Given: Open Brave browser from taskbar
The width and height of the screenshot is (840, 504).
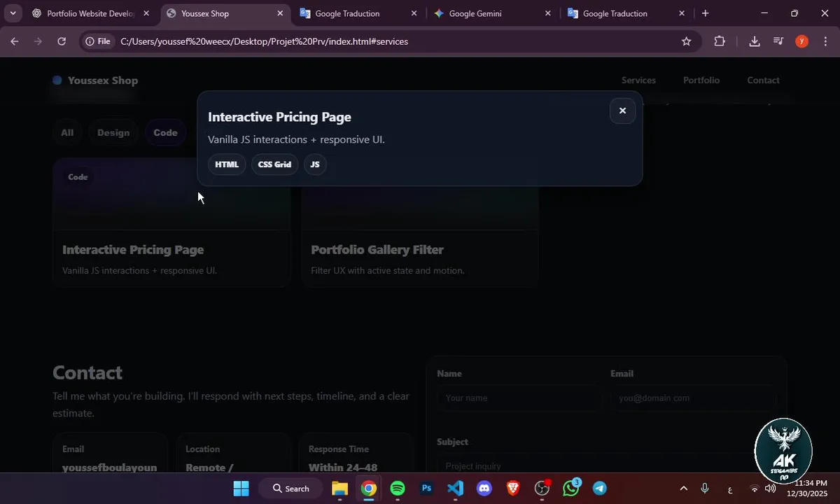Looking at the screenshot, I should [513, 489].
